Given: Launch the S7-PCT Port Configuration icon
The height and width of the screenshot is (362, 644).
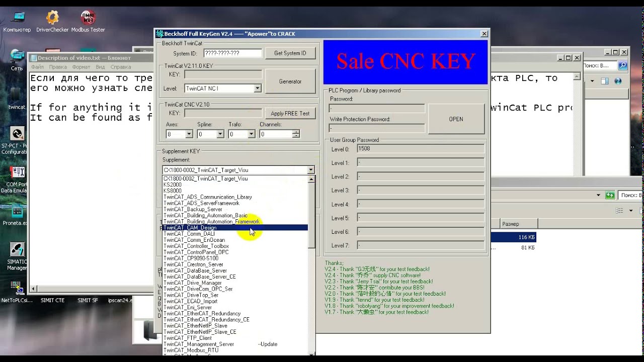Looking at the screenshot, I should [x=17, y=140].
